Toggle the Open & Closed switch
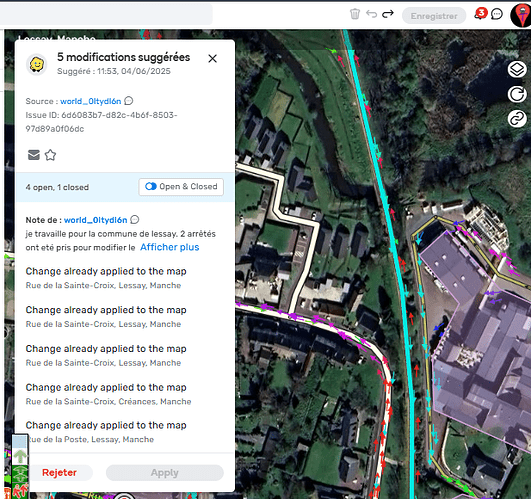 point(181,187)
